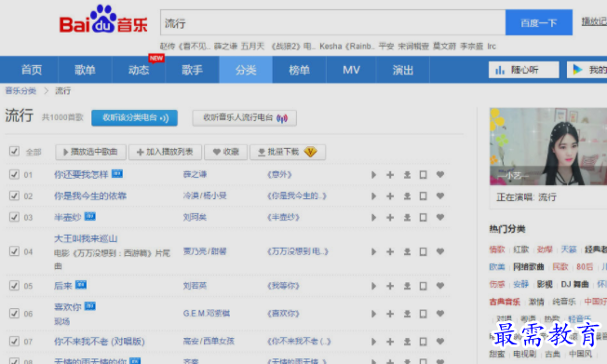This screenshot has height=364, width=607.
Task: Open the 动态 nav tab
Action: pos(139,70)
